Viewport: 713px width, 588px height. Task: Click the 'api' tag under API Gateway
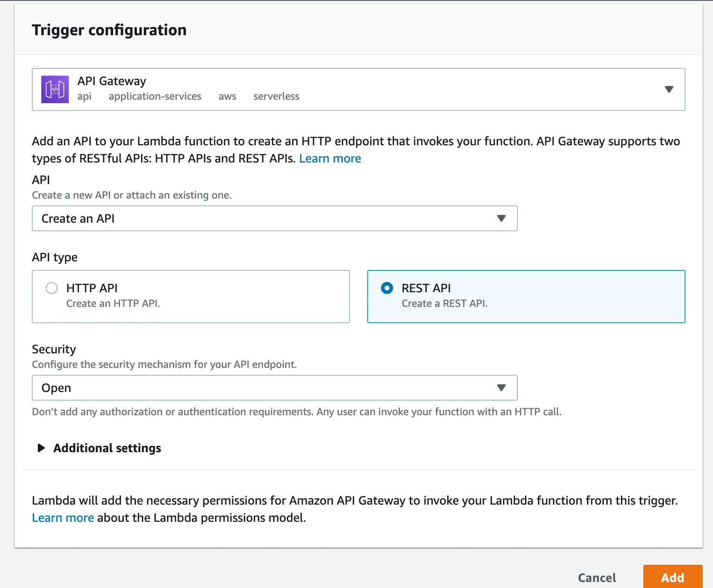pos(84,96)
